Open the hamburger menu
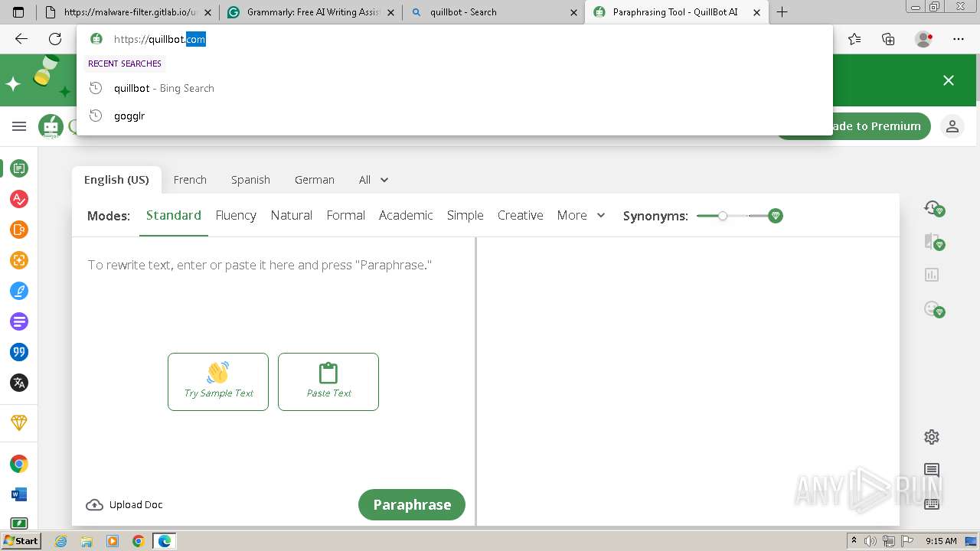 coord(19,126)
